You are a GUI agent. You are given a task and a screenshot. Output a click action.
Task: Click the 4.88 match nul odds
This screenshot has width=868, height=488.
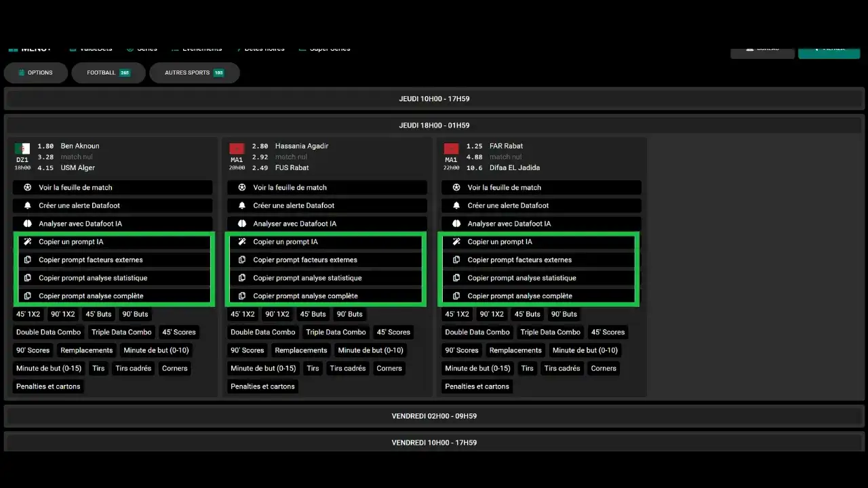[475, 157]
